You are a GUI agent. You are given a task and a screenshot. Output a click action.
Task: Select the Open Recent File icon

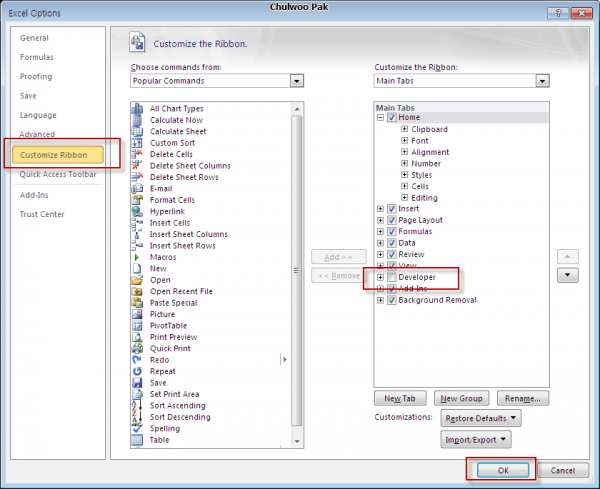click(x=137, y=292)
